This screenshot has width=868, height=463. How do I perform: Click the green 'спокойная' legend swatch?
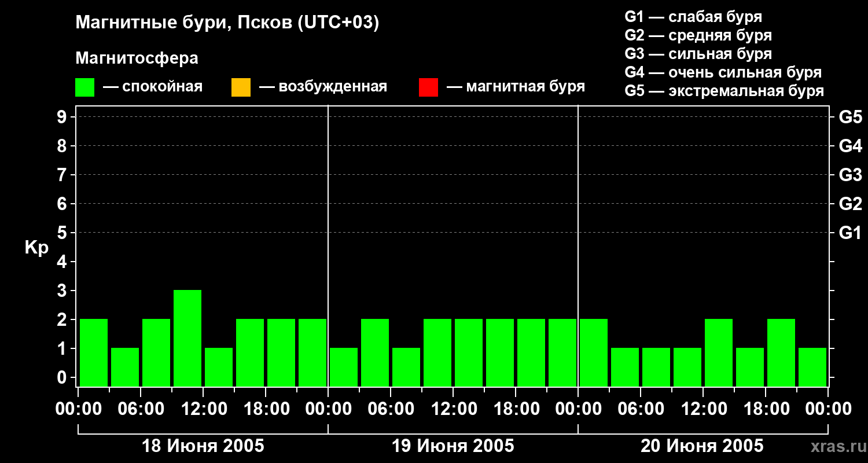pos(84,87)
